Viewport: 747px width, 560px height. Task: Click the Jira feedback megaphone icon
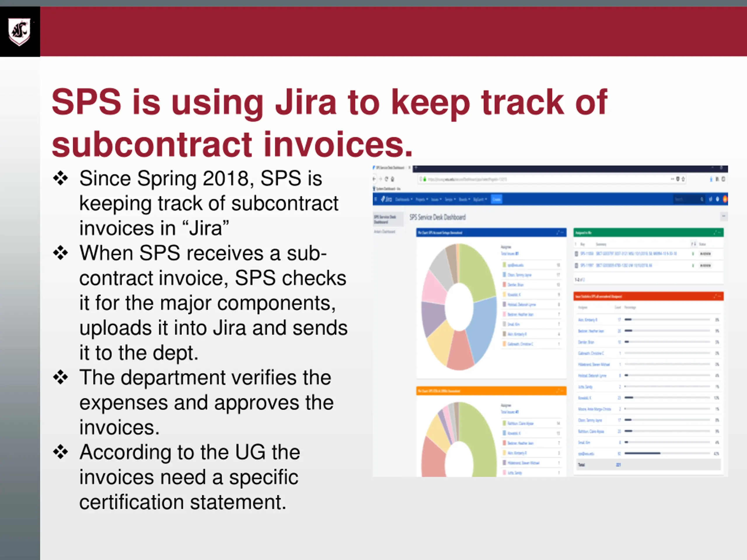[711, 199]
